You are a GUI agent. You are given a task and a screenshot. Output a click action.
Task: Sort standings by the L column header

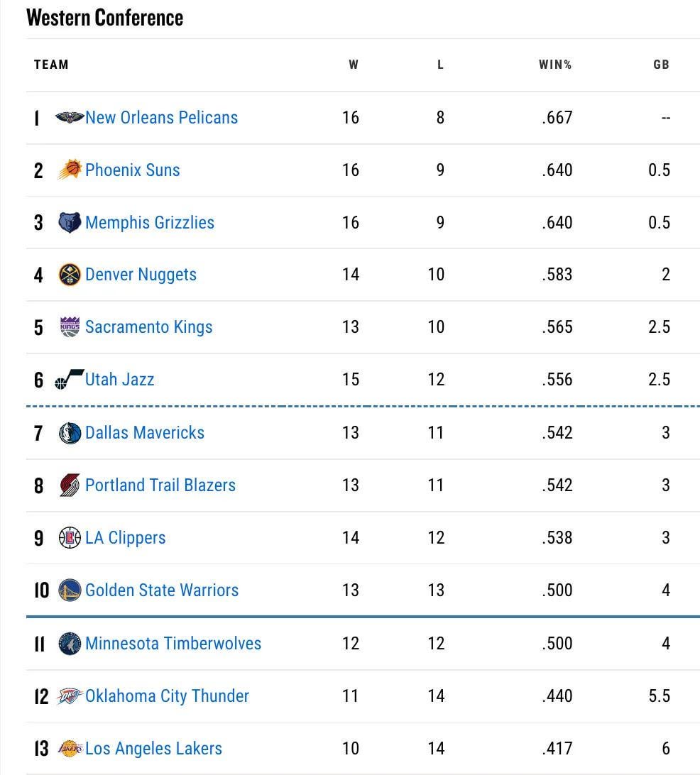pyautogui.click(x=440, y=65)
